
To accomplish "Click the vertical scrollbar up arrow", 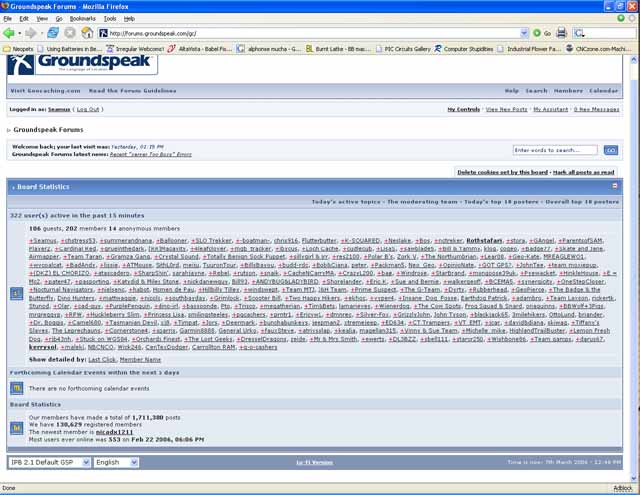I will point(634,60).
